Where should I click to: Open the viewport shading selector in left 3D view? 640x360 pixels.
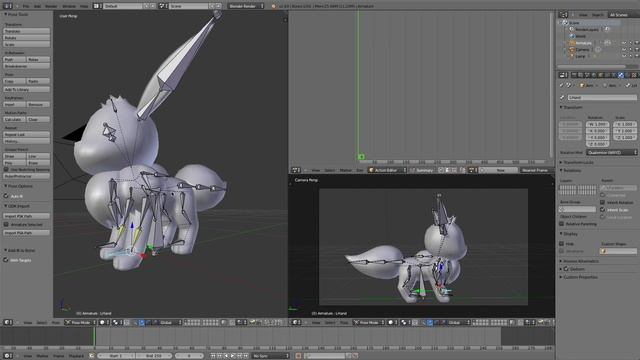[x=105, y=322]
